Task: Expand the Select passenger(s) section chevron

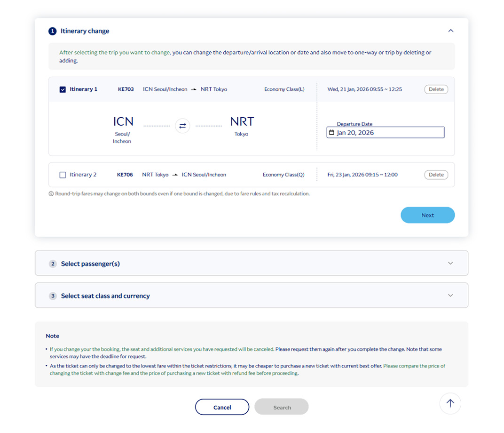Action: tap(450, 264)
